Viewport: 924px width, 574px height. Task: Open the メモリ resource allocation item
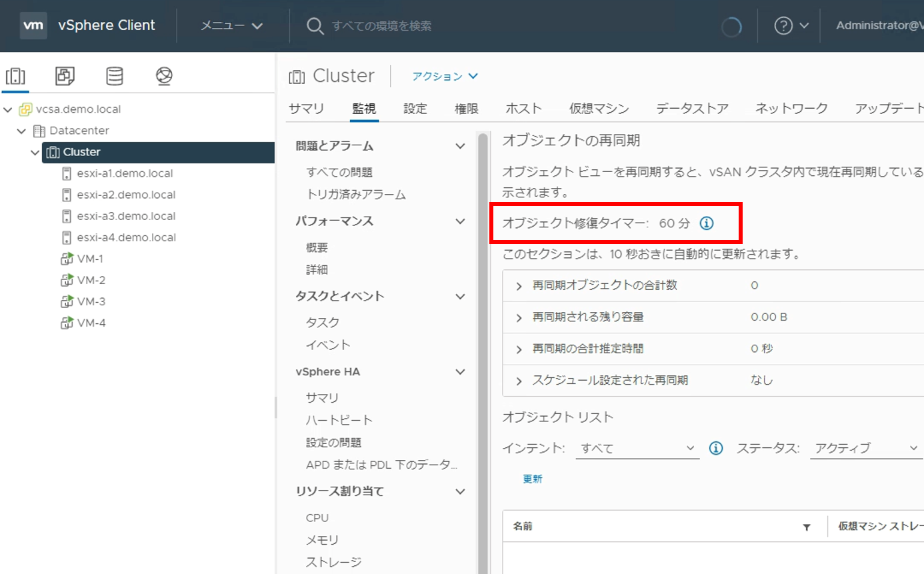click(323, 540)
